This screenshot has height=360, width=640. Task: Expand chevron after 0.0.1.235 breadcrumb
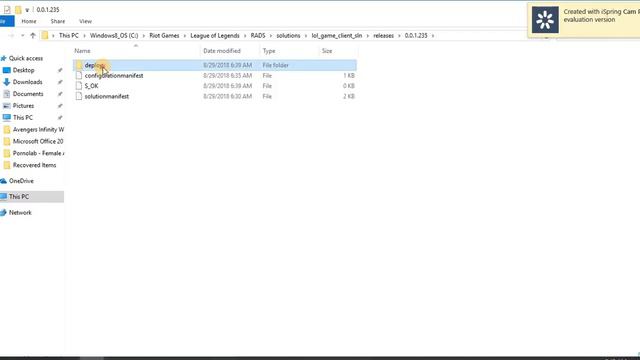(433, 36)
